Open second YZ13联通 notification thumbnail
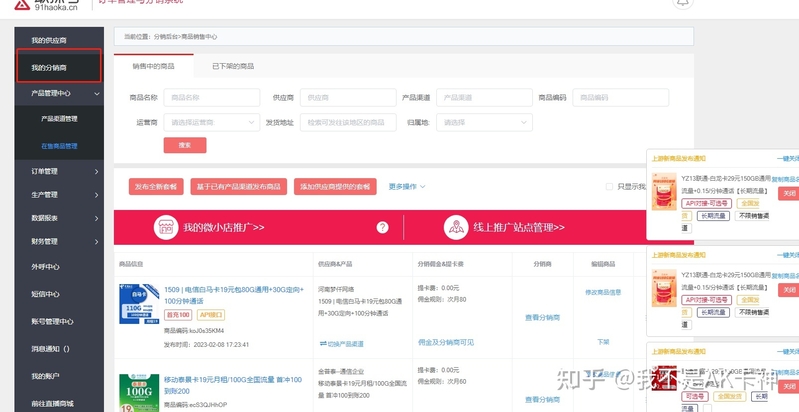Screen dimensions: 799x412 pyautogui.click(x=664, y=288)
